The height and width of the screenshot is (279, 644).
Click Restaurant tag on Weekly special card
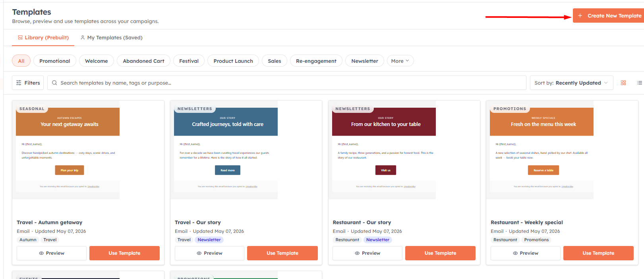505,240
